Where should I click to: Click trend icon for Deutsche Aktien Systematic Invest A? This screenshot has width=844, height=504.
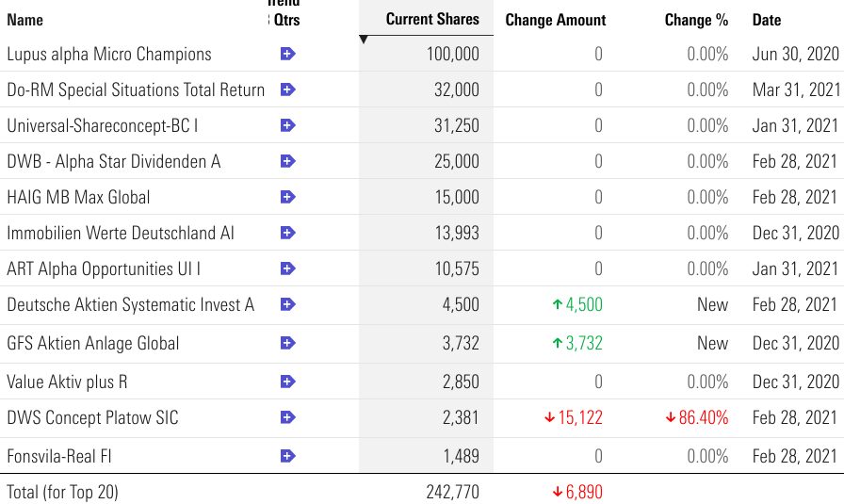(x=288, y=304)
